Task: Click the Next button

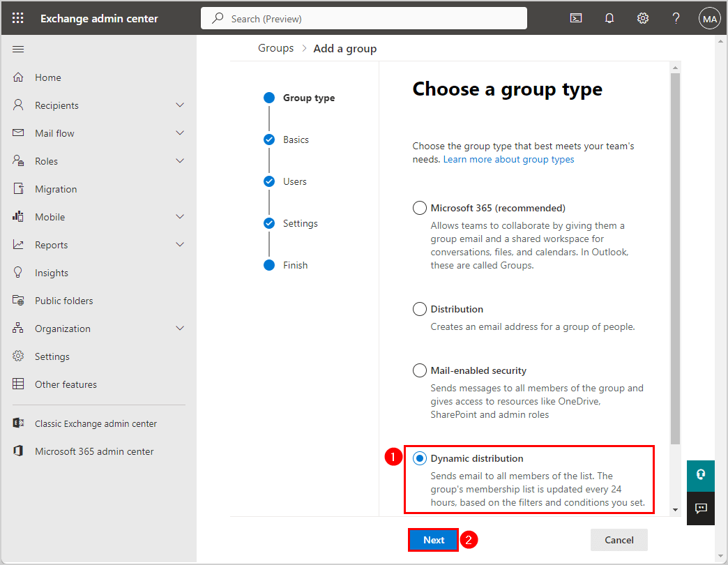Action: (x=434, y=540)
